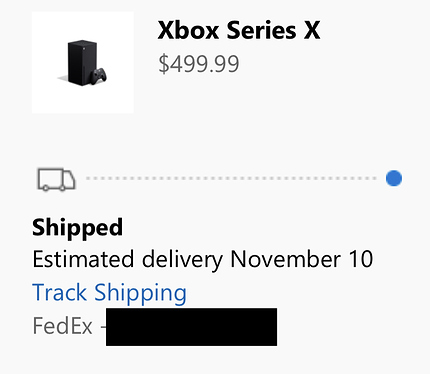Click the controller in product image
Viewport: 430px width, 374px height.
(99, 76)
